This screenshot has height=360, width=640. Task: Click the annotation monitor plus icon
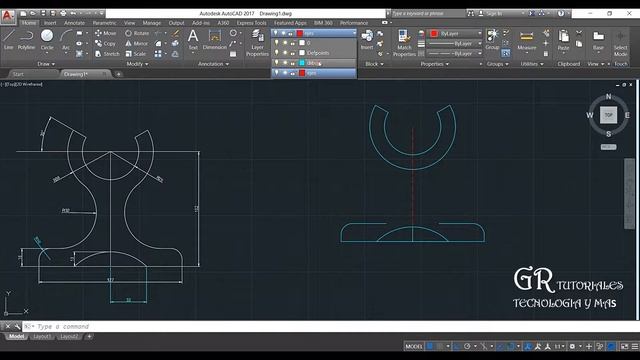589,346
